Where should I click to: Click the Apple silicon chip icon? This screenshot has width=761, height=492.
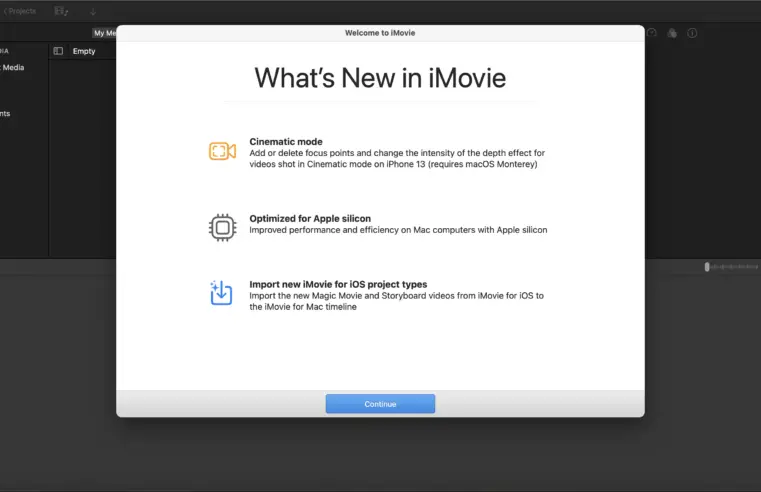point(223,228)
